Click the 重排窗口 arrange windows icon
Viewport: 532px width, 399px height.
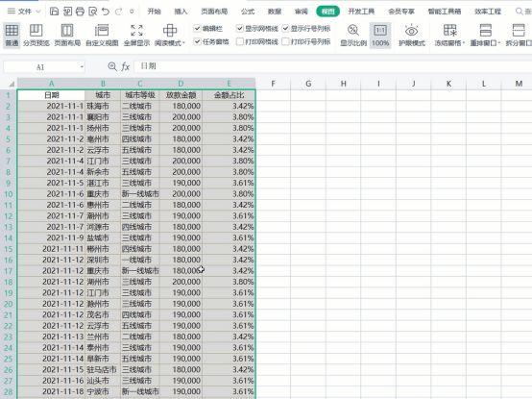coord(486,31)
